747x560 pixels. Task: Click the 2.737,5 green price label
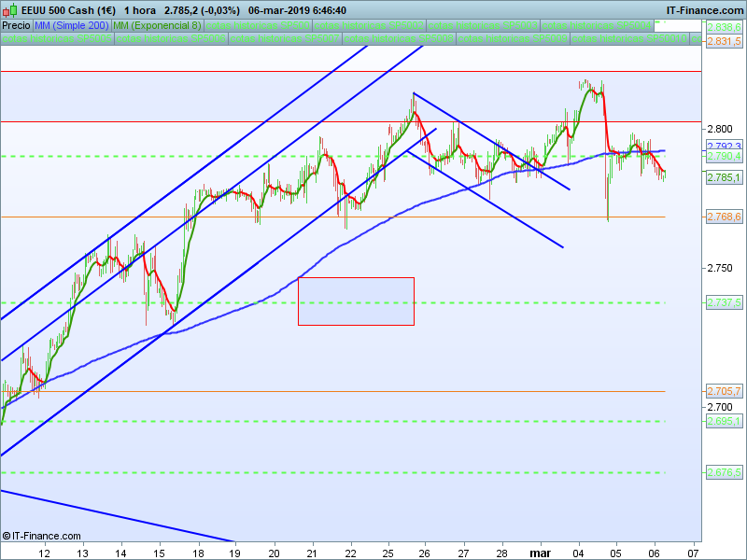pyautogui.click(x=724, y=302)
